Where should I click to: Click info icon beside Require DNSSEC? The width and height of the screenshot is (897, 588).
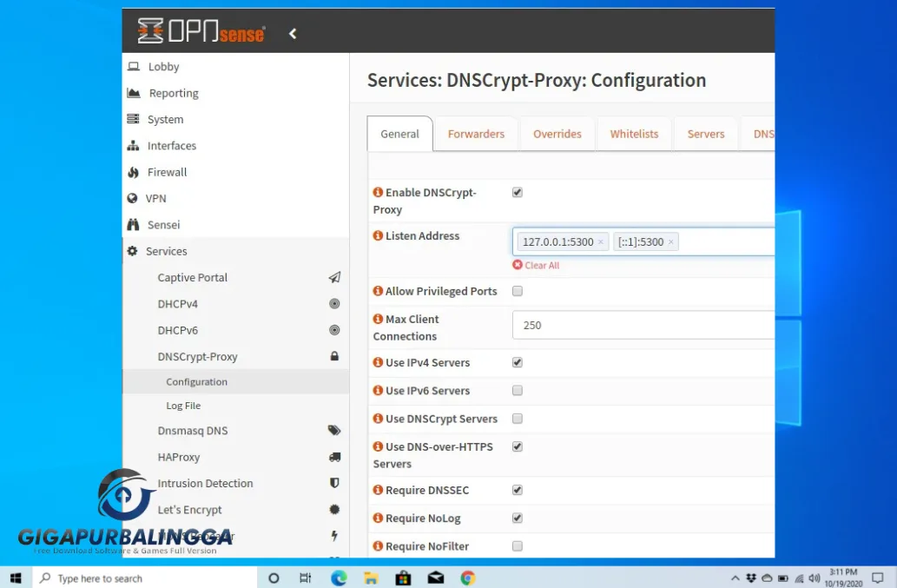point(378,490)
